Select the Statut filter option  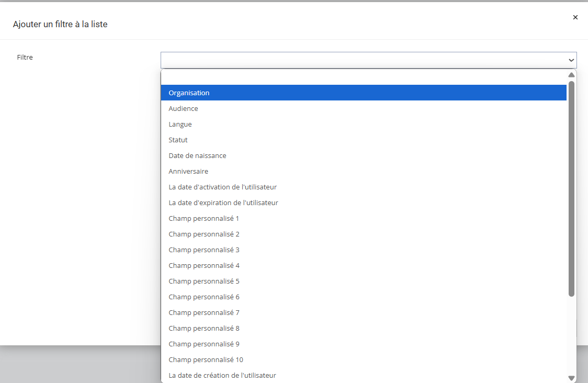178,140
